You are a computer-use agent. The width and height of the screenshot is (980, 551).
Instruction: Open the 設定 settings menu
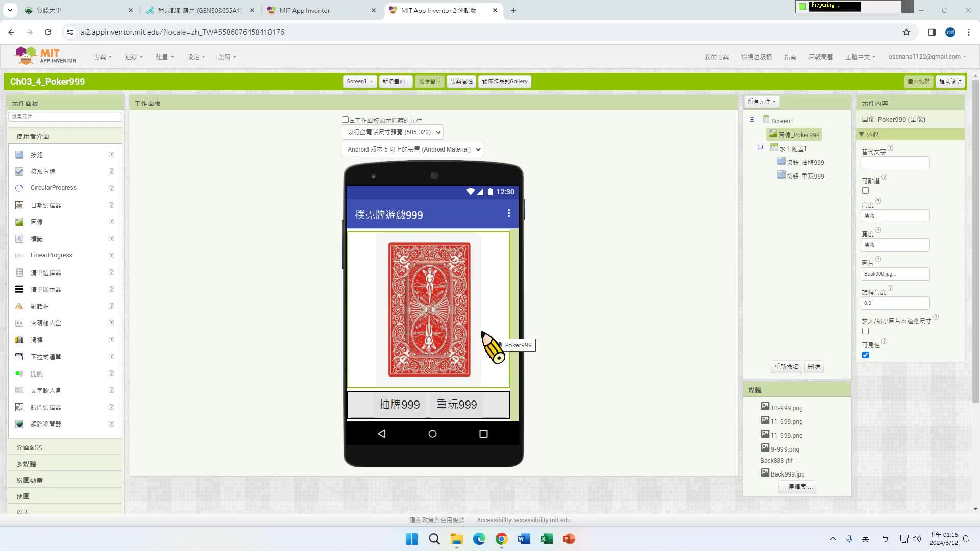[196, 57]
